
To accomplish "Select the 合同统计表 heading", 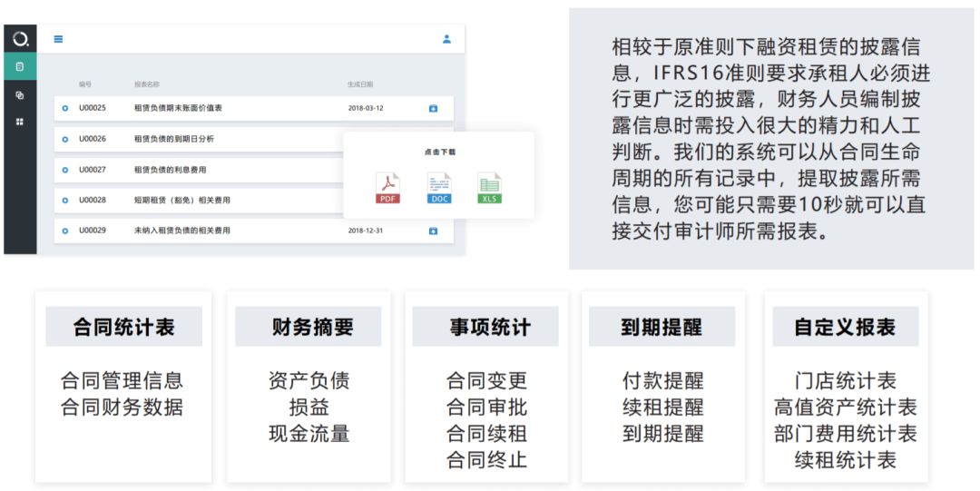I will tap(123, 327).
